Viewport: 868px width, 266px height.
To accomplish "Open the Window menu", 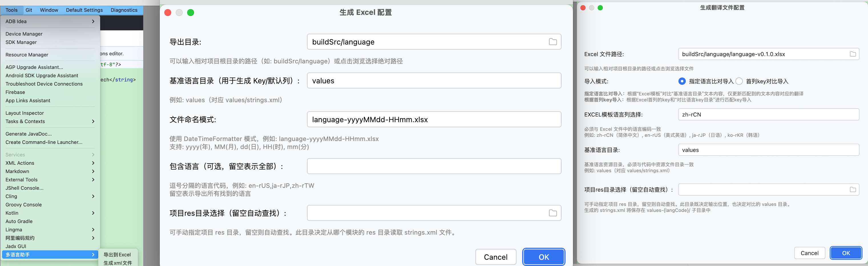I will pyautogui.click(x=49, y=10).
